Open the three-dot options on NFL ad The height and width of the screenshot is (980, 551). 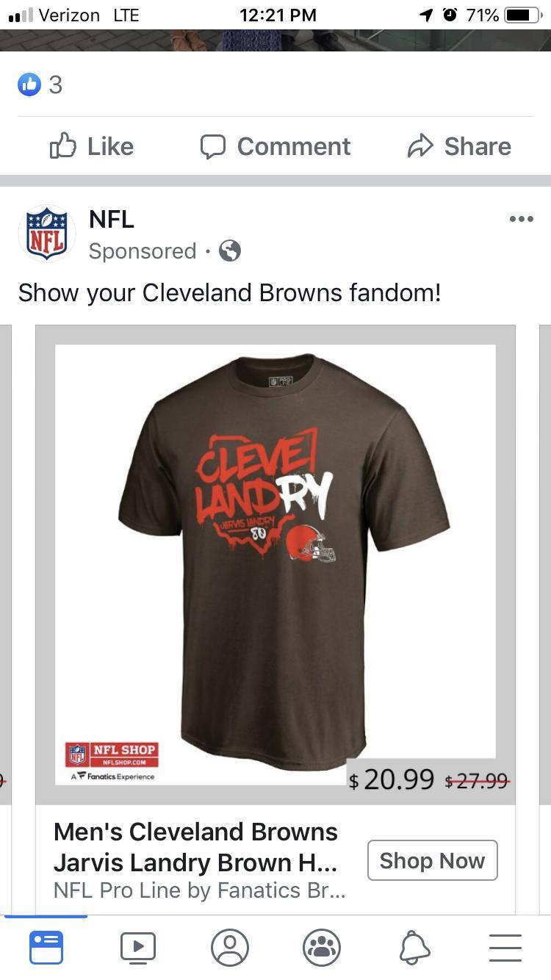pyautogui.click(x=521, y=219)
